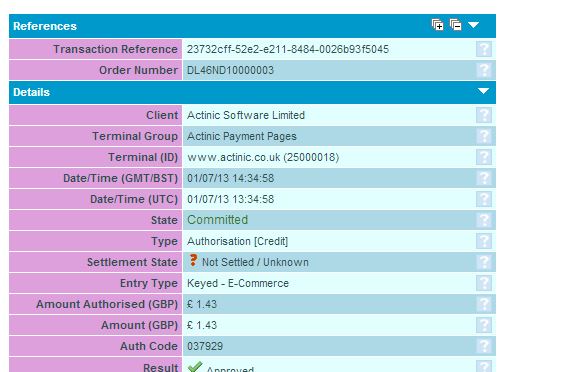Viewport: 570px width, 372px height.
Task: Click the Keyed - E-Commerce value
Action: 238,283
